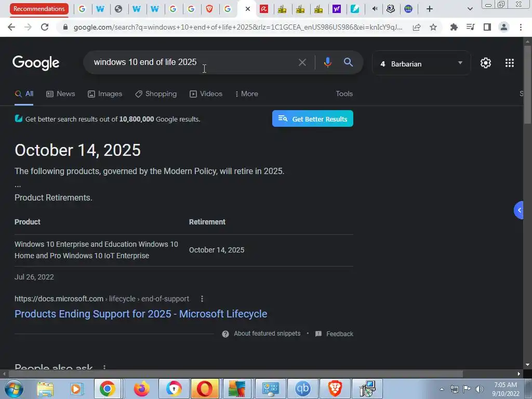Open Chrome from the taskbar

pyautogui.click(x=107, y=389)
